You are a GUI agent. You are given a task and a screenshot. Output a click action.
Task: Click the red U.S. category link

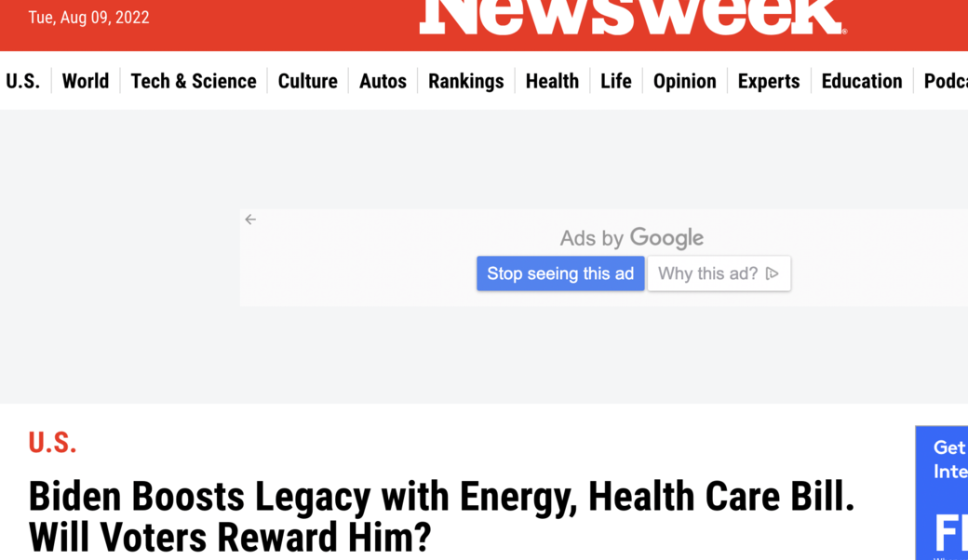point(52,444)
